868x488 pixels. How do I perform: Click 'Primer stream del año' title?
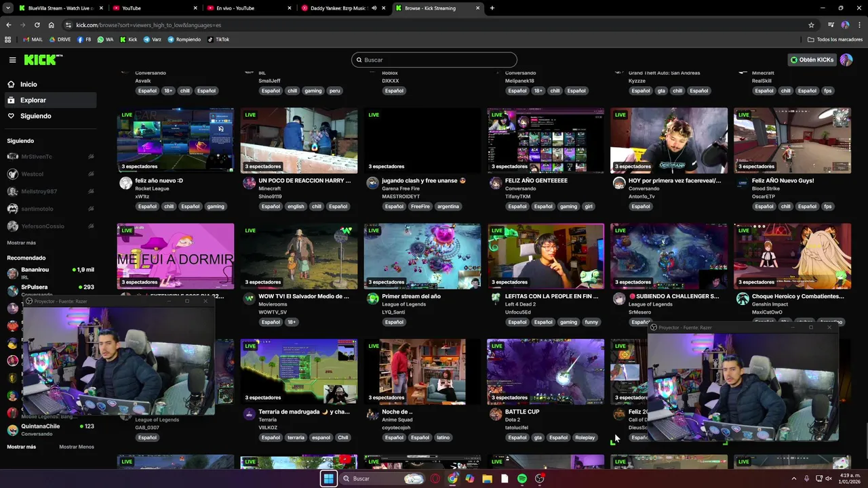click(411, 296)
